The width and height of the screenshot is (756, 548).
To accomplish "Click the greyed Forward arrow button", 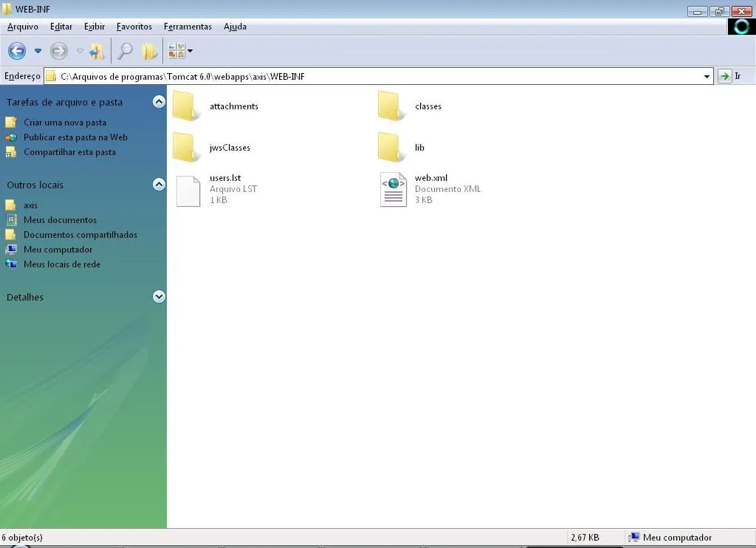I will point(59,51).
